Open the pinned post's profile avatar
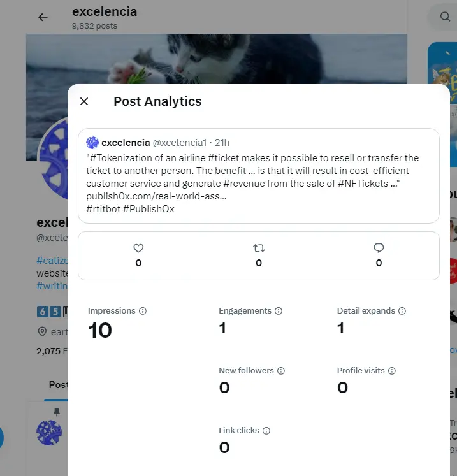The width and height of the screenshot is (457, 476). [x=49, y=433]
